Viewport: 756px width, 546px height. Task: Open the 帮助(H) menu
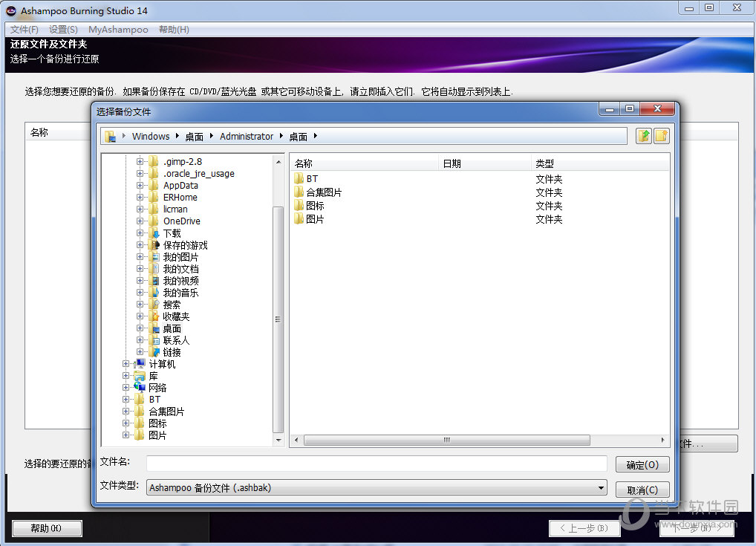pos(174,30)
